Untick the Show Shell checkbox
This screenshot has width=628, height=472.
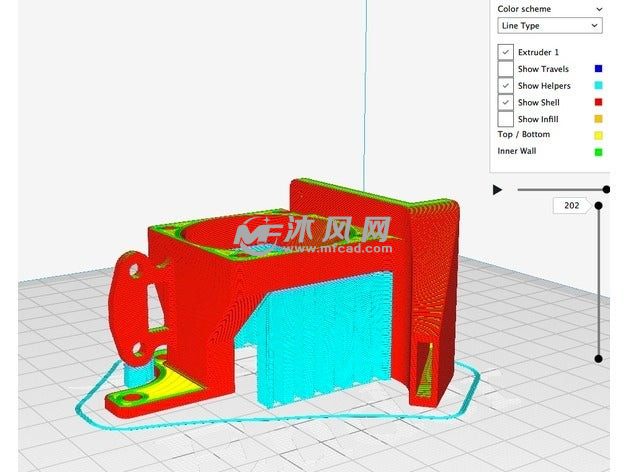pyautogui.click(x=506, y=102)
